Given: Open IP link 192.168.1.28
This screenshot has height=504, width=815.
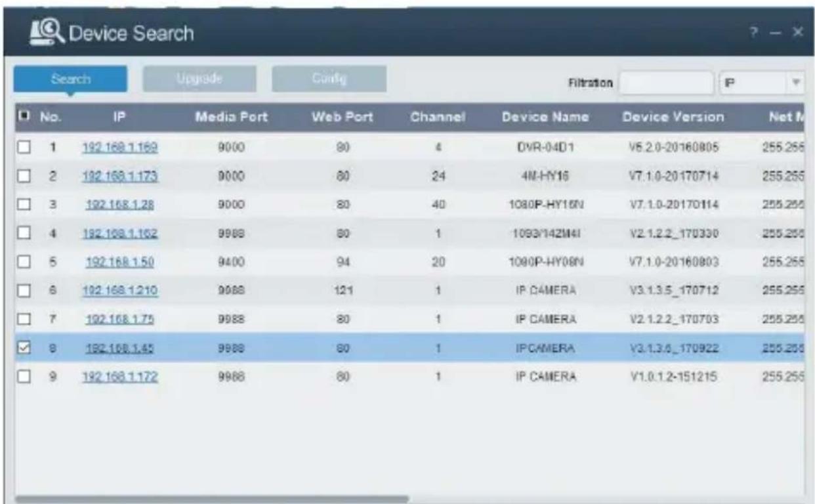Looking at the screenshot, I should pyautogui.click(x=119, y=205).
